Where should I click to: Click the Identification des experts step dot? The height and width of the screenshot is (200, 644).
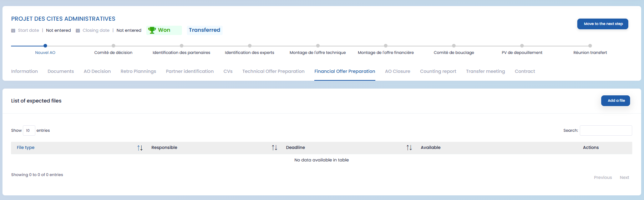250,46
